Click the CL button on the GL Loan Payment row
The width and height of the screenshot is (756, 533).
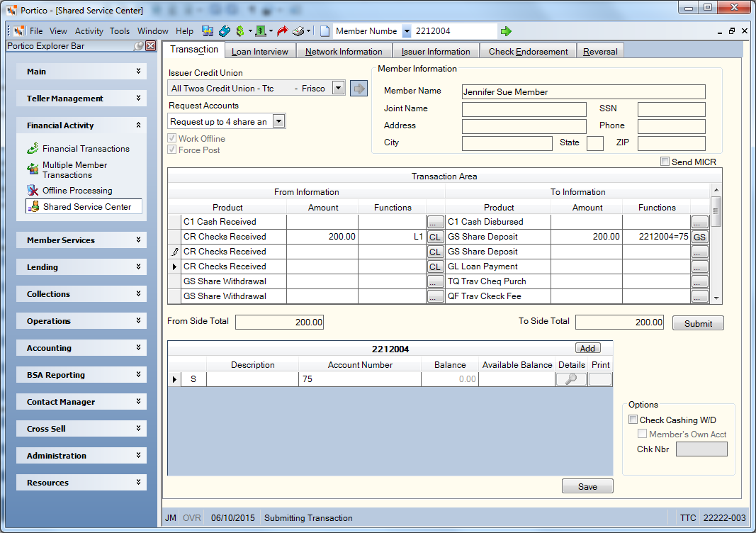(x=435, y=266)
